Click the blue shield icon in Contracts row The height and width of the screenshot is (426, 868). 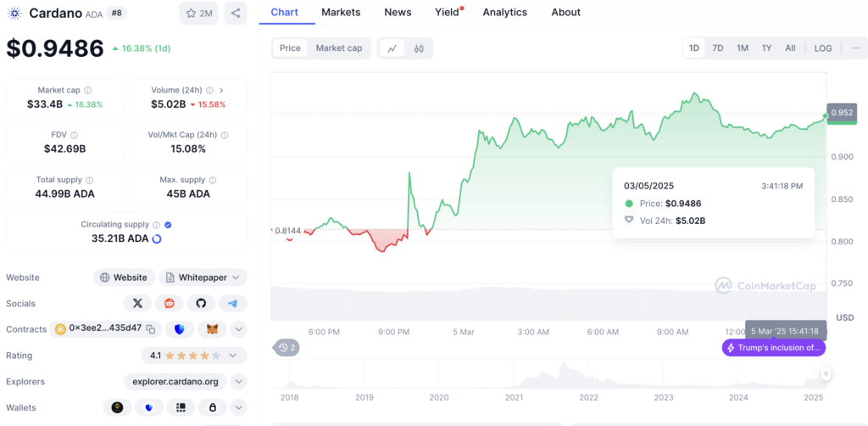[x=180, y=329]
